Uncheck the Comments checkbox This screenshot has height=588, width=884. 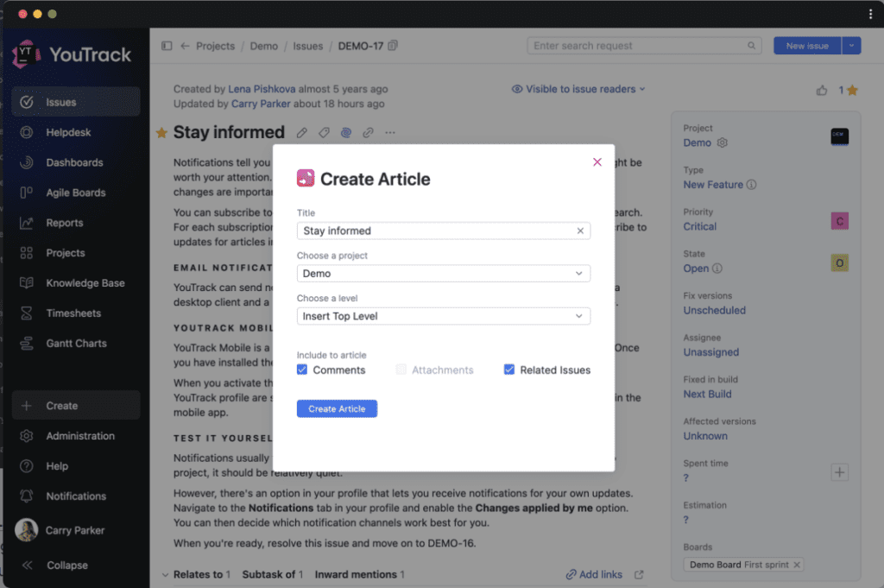click(302, 370)
